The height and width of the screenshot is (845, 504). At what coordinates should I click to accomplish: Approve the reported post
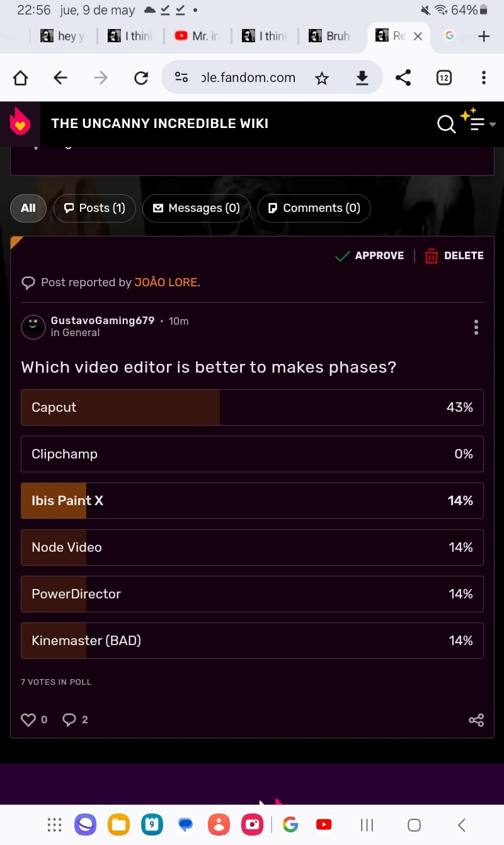tap(370, 255)
